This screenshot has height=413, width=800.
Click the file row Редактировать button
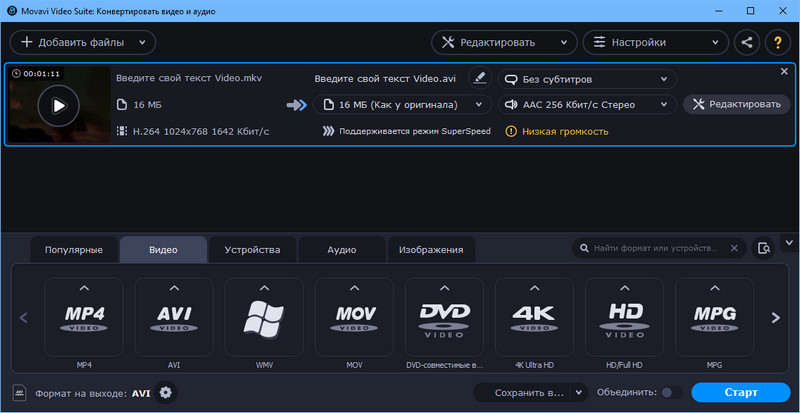[737, 105]
